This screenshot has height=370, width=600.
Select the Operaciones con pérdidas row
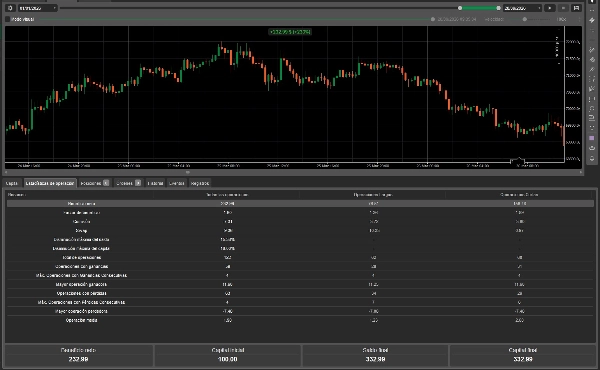pyautogui.click(x=300, y=293)
